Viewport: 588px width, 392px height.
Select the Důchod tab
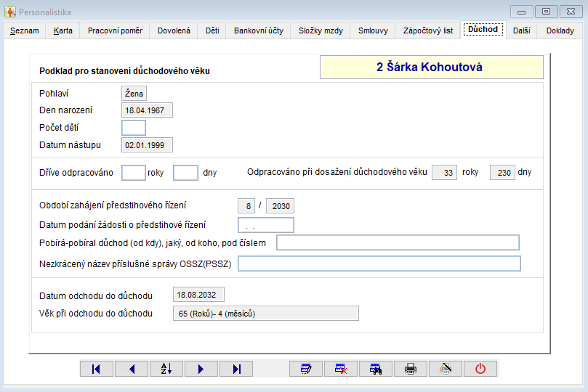[483, 30]
